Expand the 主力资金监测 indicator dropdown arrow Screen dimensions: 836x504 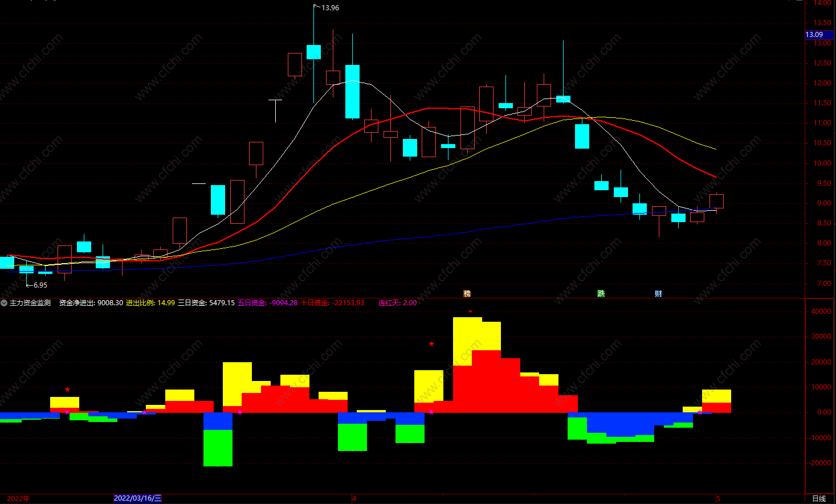[4, 303]
